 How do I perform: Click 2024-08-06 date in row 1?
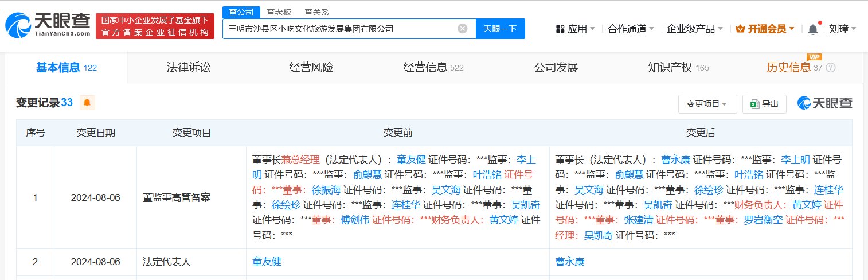(x=96, y=197)
